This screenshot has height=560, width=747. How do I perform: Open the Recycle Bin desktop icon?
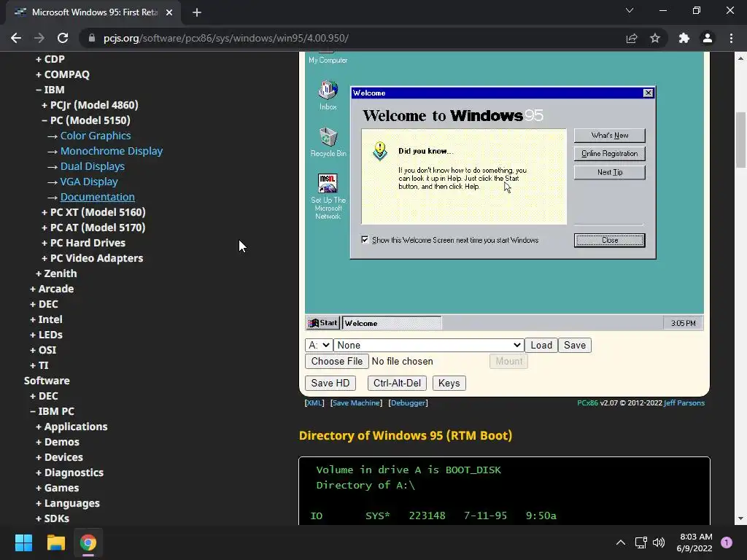point(328,142)
